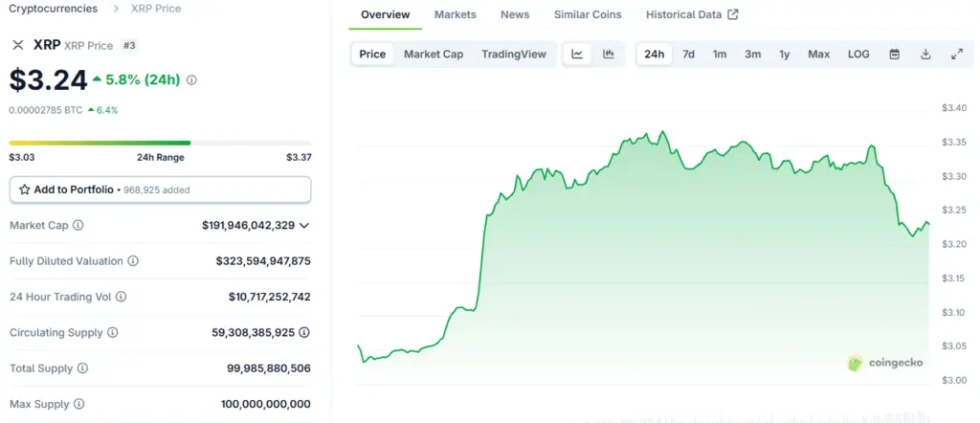The image size is (980, 423).
Task: Select the 7d time range
Action: [x=688, y=55]
